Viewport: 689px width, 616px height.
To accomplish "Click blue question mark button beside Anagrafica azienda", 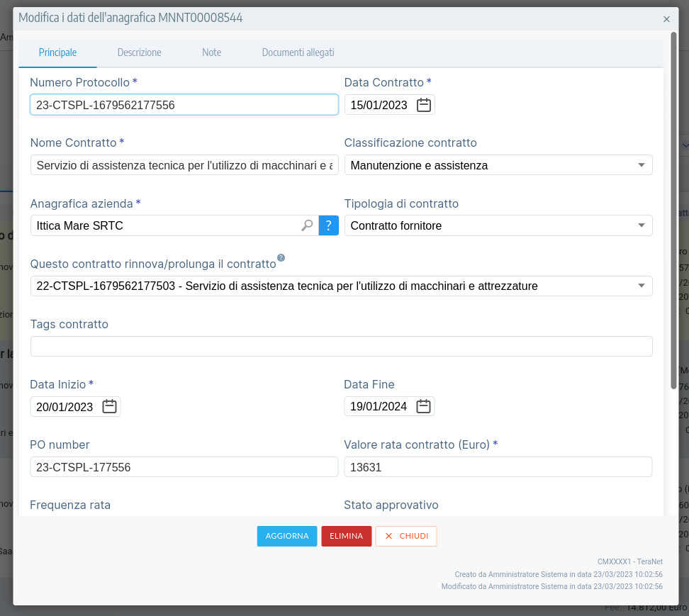I will coord(328,225).
